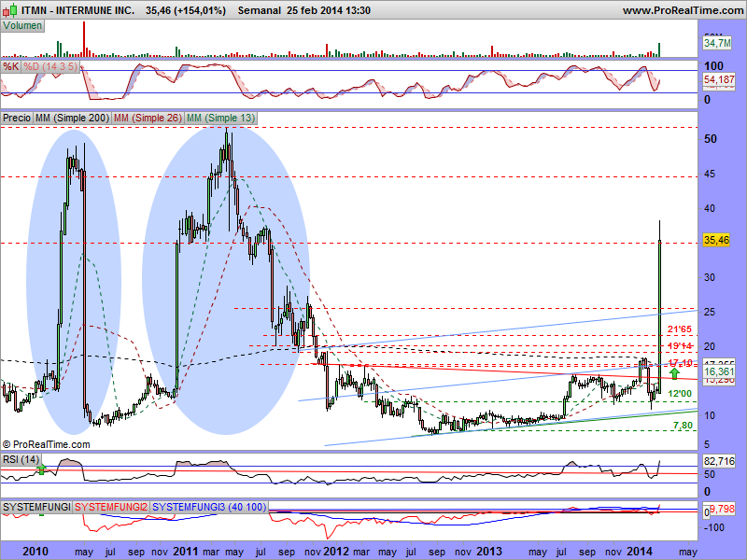Click the date 25 feb 2014 13:30
Screen dimensions: 747x560
(x=329, y=10)
